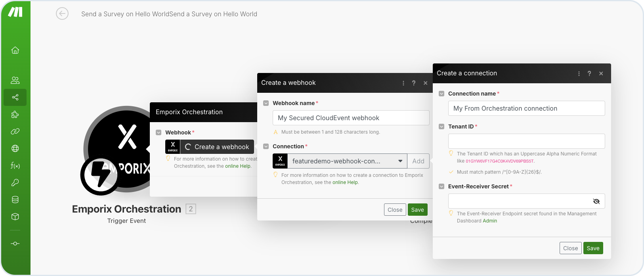This screenshot has height=276, width=644.
Task: Open the Connections link icon in sidebar
Action: [15, 132]
